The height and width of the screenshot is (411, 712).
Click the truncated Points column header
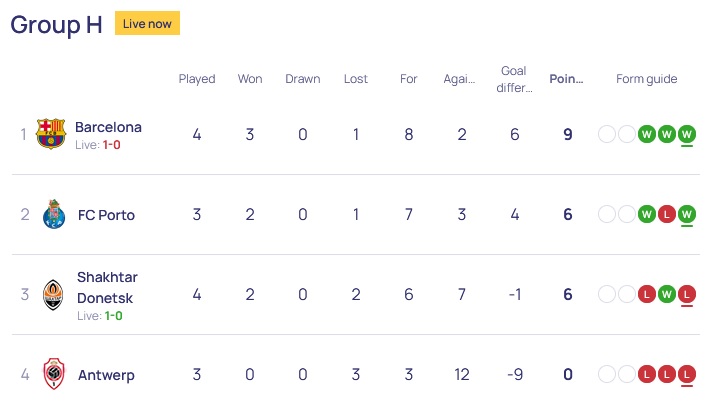pos(566,79)
